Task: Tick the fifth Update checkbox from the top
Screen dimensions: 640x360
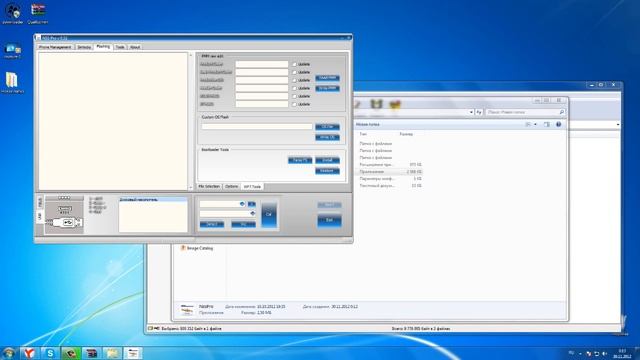Action: point(294,96)
